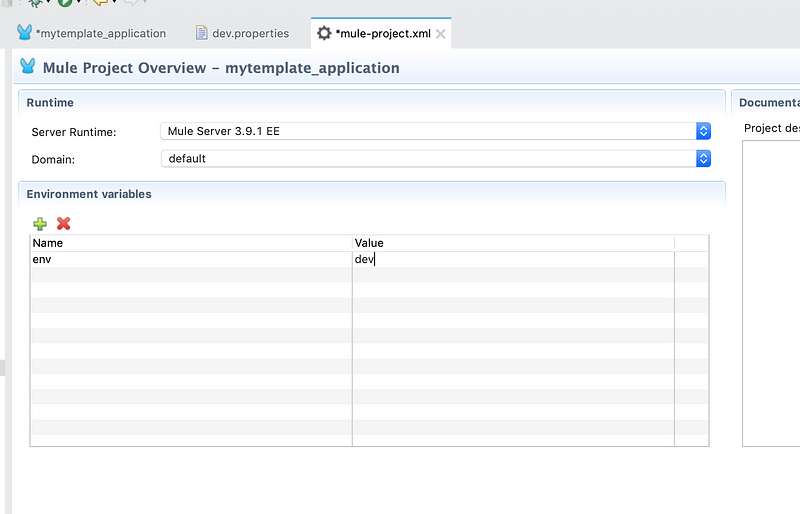Click the gear icon on mule-project.xml tab

324,33
